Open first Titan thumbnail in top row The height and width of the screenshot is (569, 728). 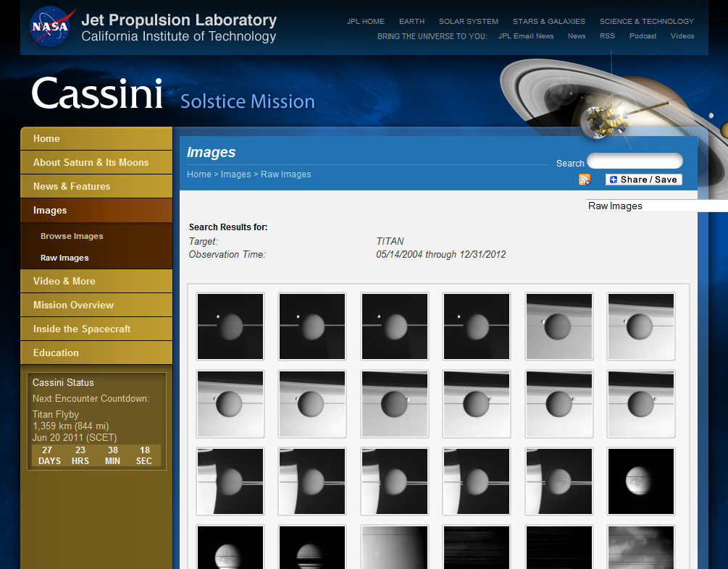(230, 326)
